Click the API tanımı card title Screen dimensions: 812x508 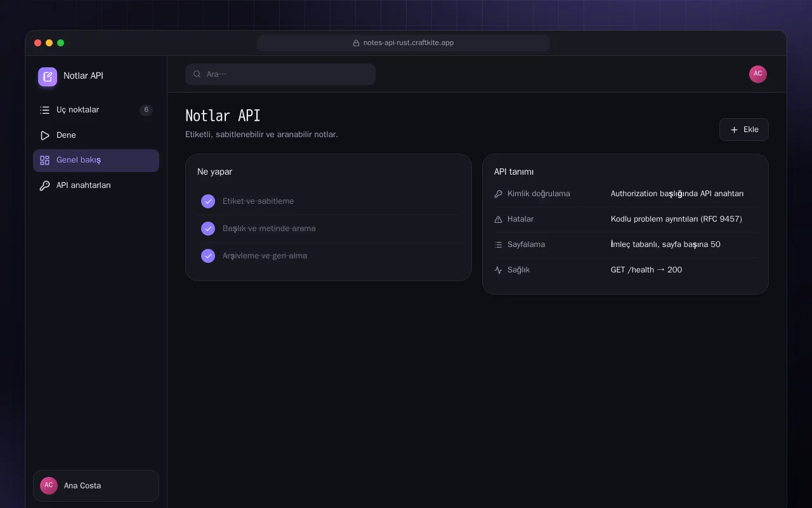514,171
